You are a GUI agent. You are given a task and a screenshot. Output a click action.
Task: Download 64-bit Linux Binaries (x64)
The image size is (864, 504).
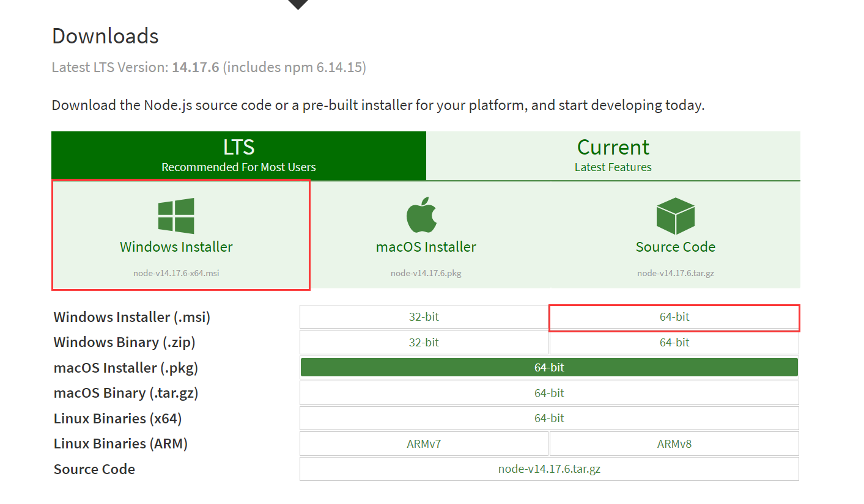point(549,418)
